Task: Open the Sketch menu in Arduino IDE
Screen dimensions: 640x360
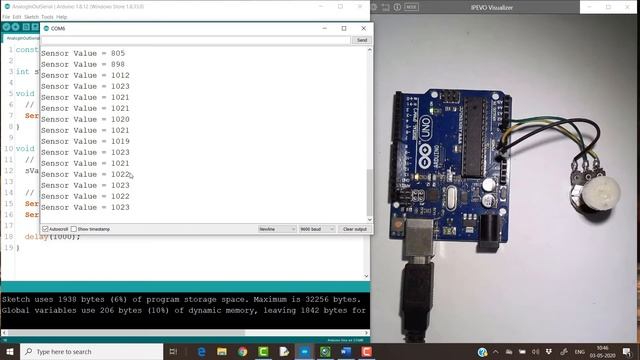Action: point(31,17)
